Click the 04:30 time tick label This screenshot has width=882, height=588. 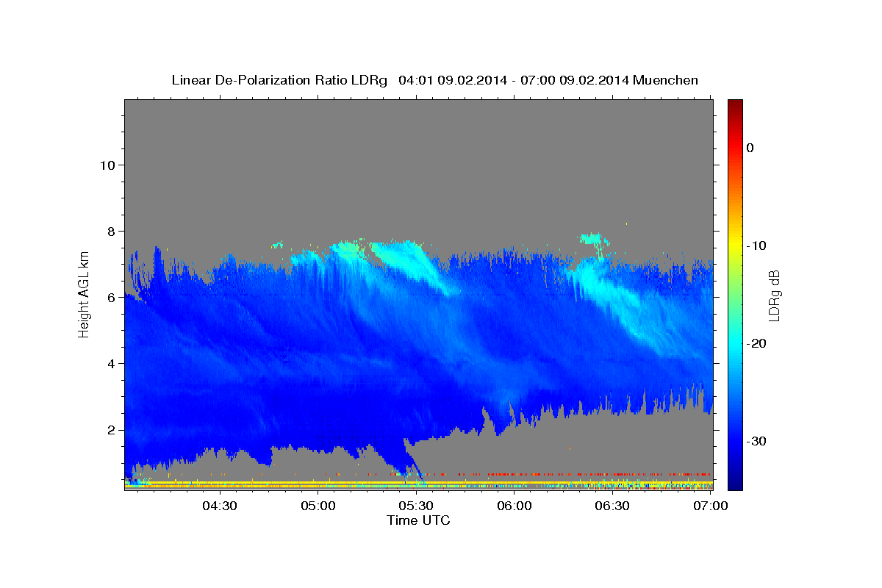[220, 506]
